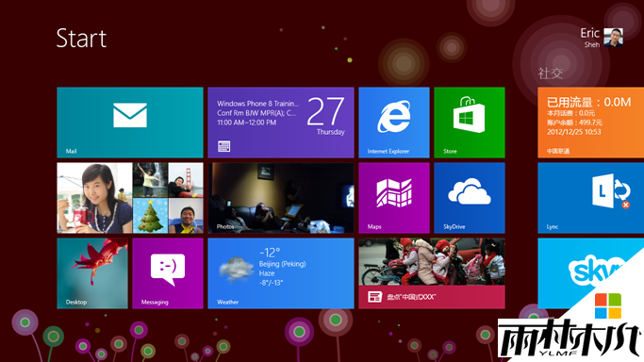Viewport: 644px width, 362px height.
Task: Open the Photos tile
Action: coord(281,198)
